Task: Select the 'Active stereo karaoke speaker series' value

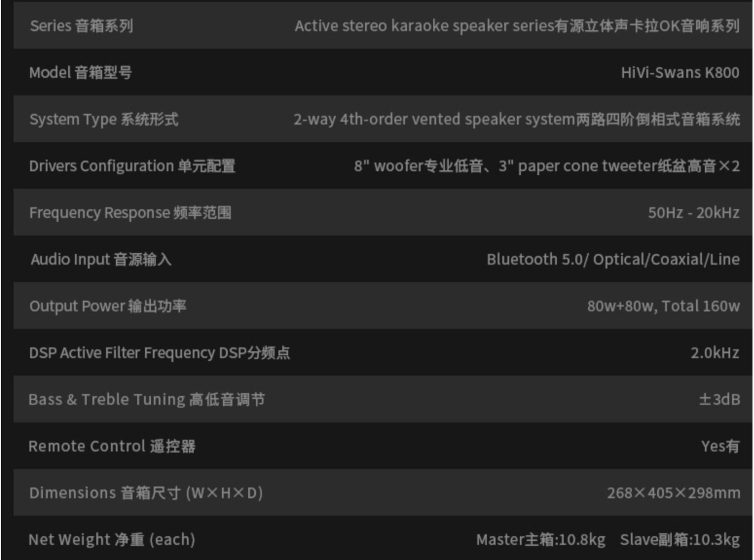Action: (425, 26)
